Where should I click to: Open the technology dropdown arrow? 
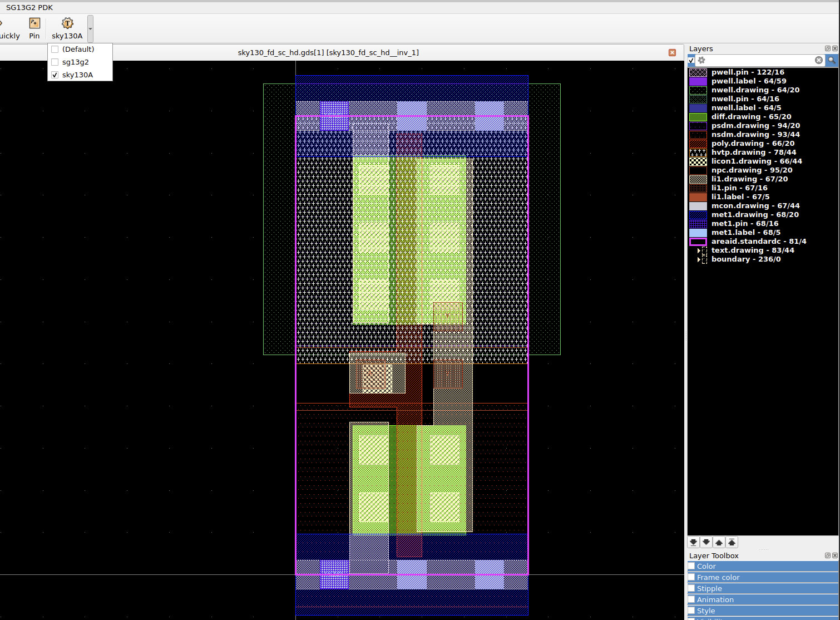[91, 28]
